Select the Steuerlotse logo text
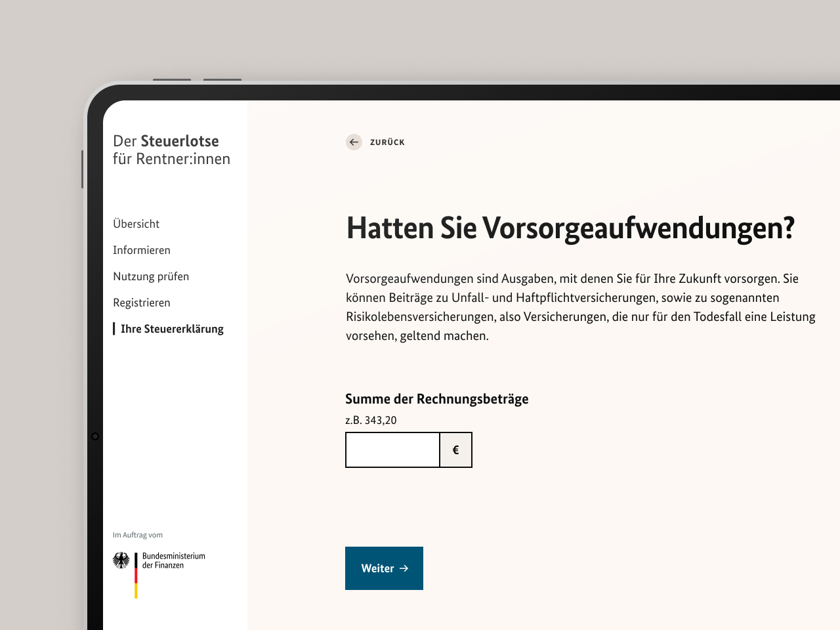This screenshot has width=840, height=630. click(x=172, y=150)
